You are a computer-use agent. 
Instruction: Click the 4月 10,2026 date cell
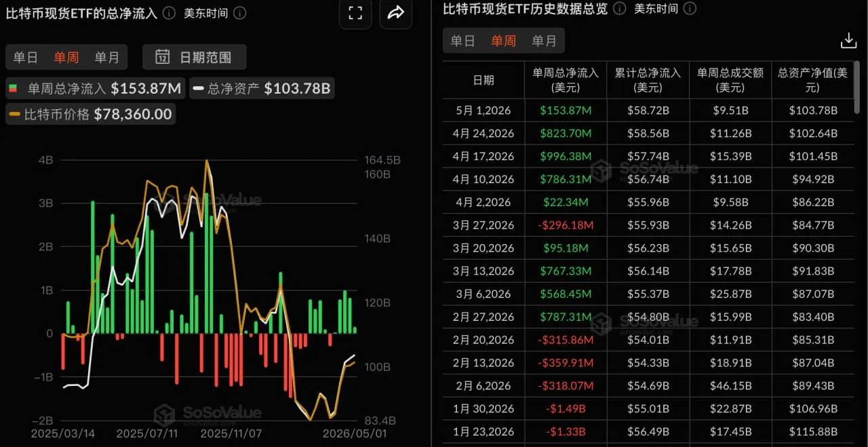[484, 180]
